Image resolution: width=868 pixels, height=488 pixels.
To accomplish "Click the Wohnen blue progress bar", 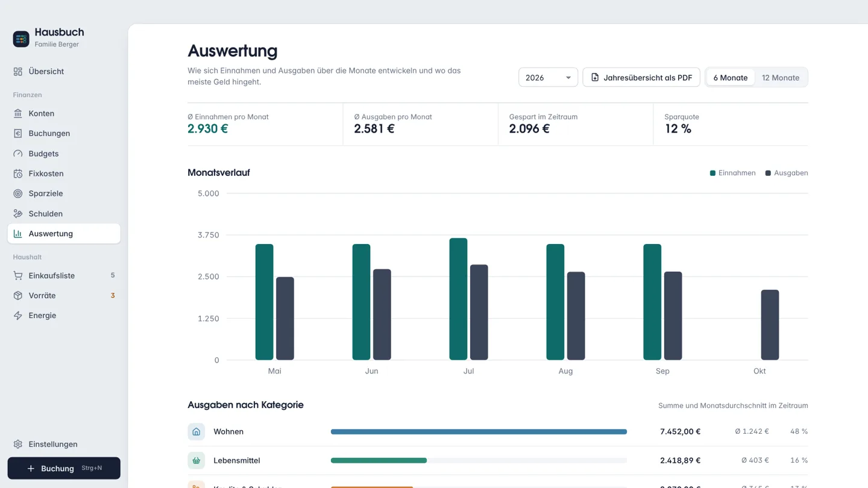I will click(x=479, y=431).
